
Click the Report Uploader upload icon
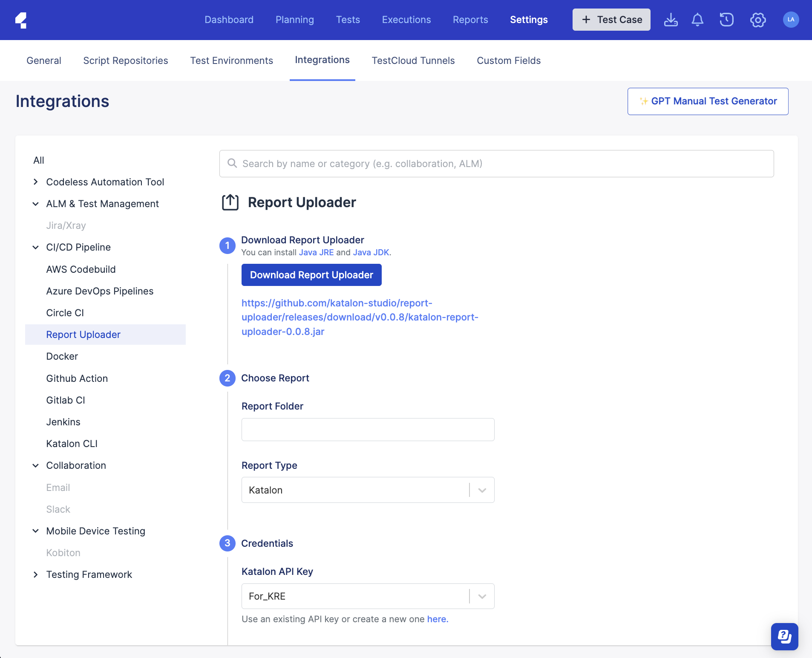230,202
